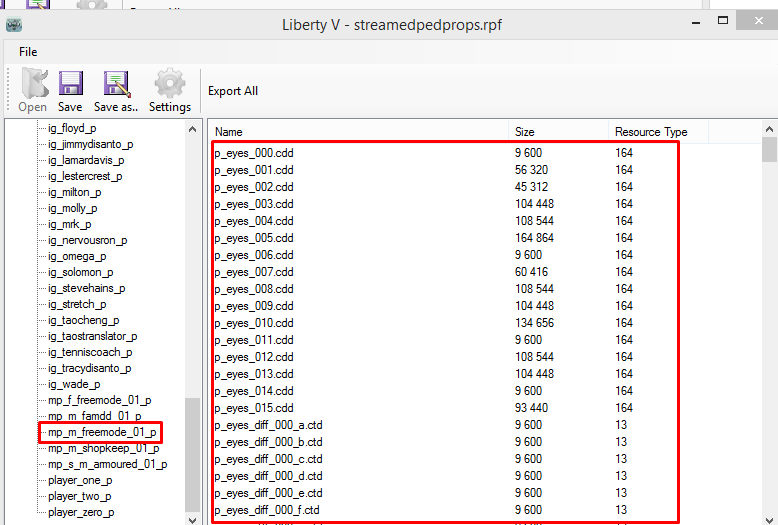The height and width of the screenshot is (525, 778).
Task: Select mp_f_freemode_01_p tree node
Action: (99, 400)
